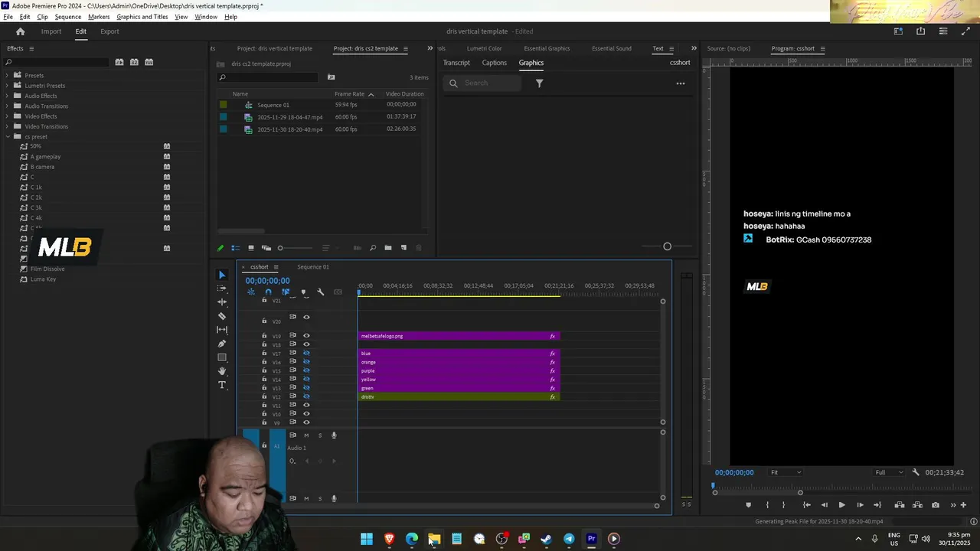This screenshot has height=551, width=980.
Task: Click the Import workspace button
Action: click(x=51, y=31)
